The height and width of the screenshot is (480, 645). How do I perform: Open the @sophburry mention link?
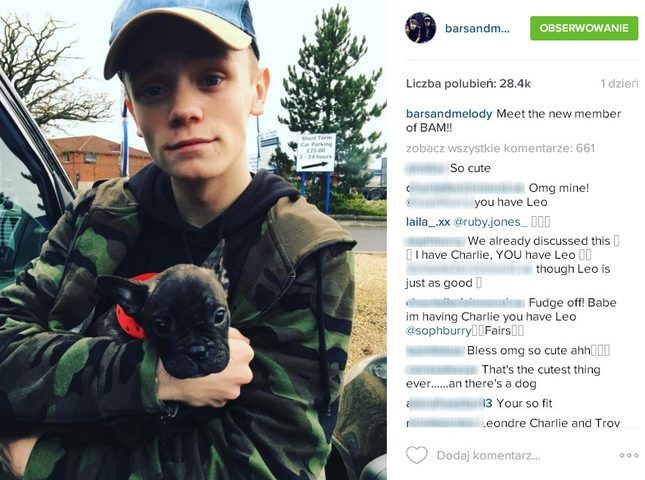point(439,331)
